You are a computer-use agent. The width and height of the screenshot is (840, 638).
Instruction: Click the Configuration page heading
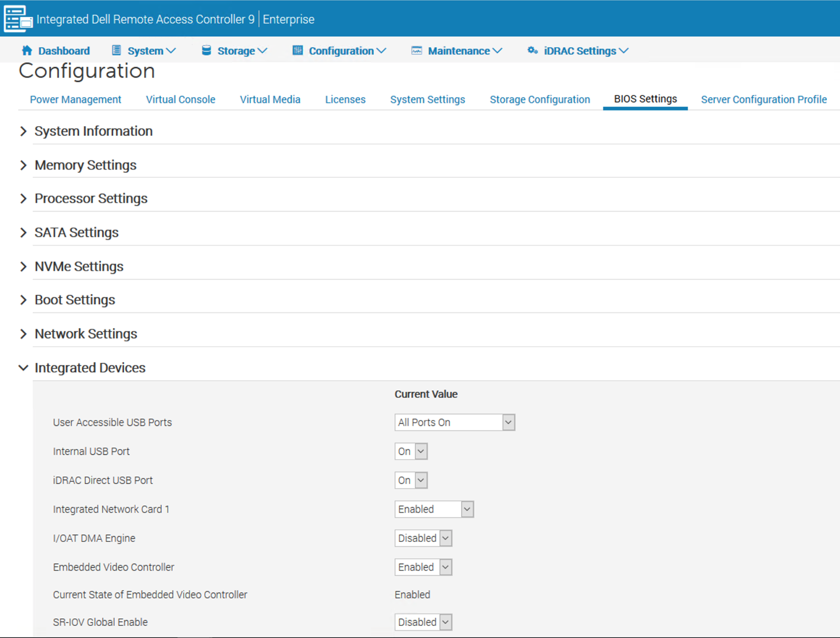click(x=87, y=71)
